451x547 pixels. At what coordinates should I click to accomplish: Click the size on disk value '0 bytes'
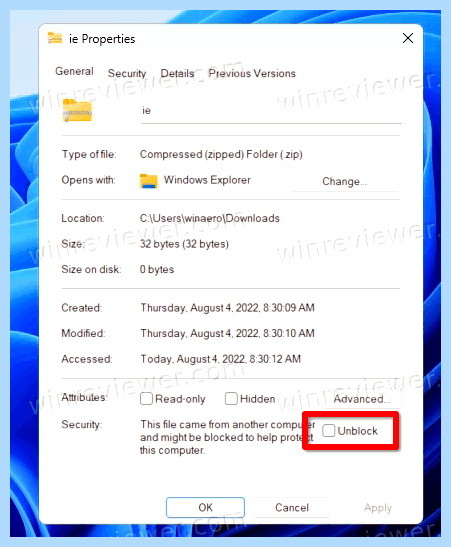[x=157, y=269]
